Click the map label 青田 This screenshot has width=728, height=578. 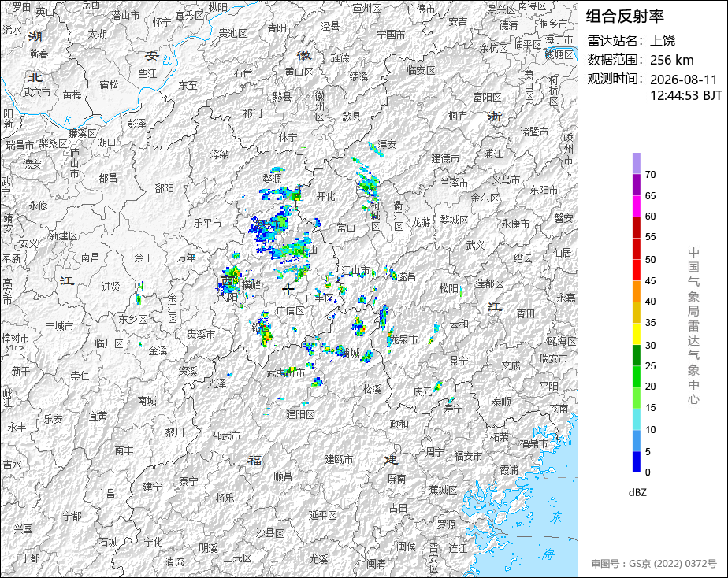tap(526, 313)
